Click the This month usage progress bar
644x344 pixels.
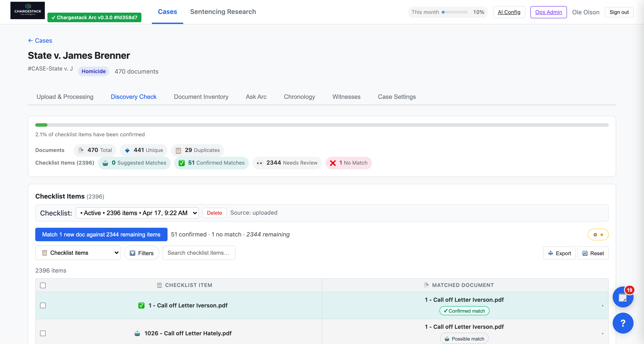point(454,12)
